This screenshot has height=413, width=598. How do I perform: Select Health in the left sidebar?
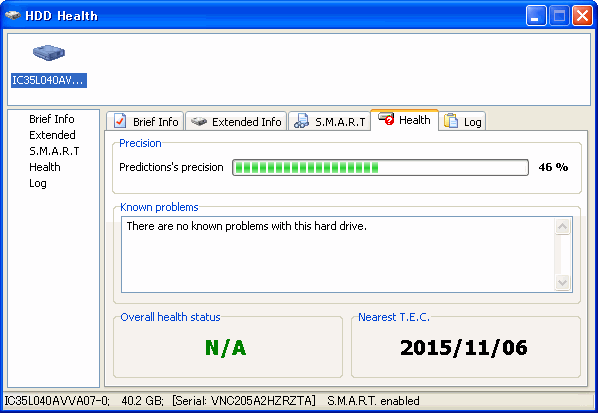pos(45,167)
